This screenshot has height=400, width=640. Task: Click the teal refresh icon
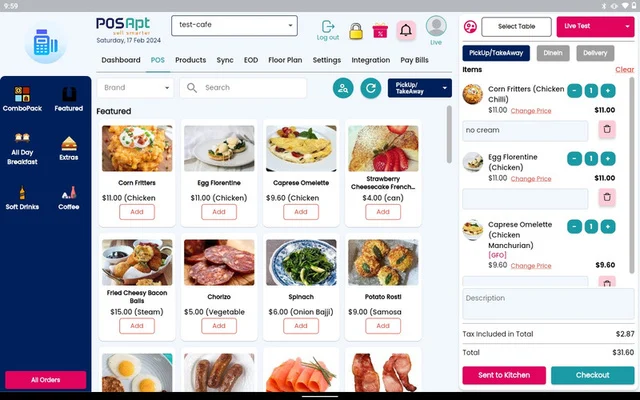pos(371,88)
